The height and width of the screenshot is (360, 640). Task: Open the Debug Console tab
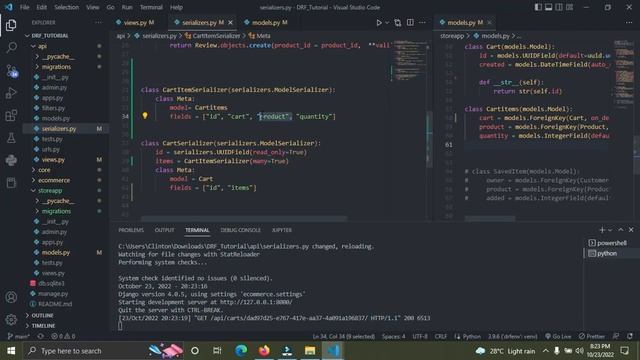tap(240, 230)
